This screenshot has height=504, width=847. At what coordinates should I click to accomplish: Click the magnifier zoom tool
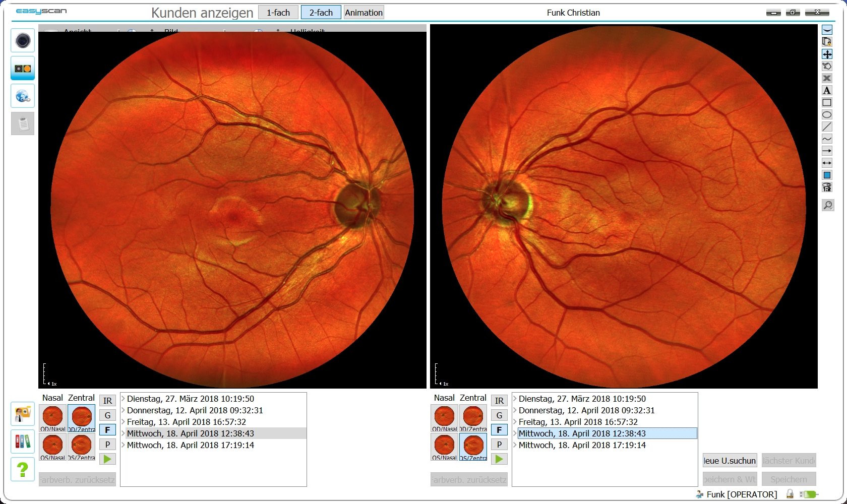click(827, 205)
